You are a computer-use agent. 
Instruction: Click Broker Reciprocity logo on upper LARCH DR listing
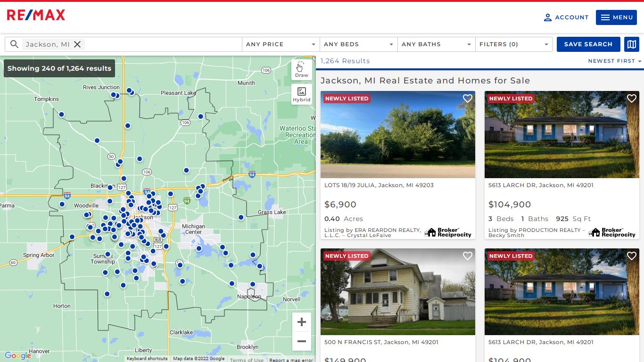pos(612,232)
